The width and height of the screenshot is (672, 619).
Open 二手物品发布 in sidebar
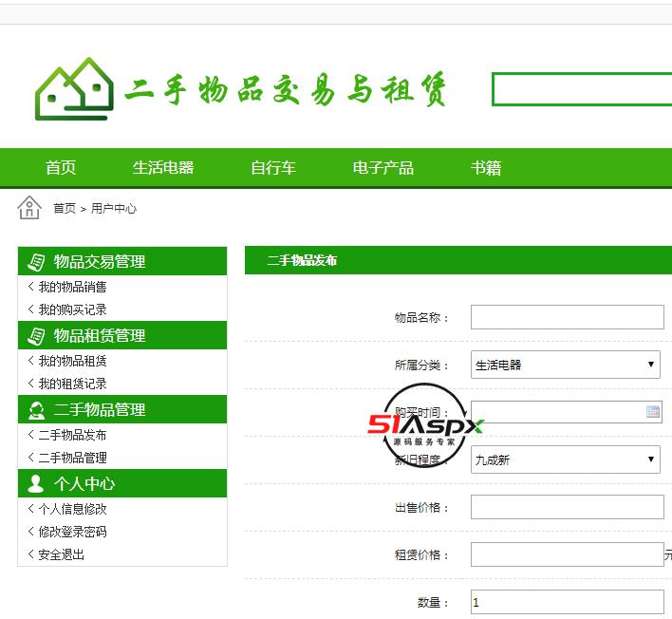point(72,435)
